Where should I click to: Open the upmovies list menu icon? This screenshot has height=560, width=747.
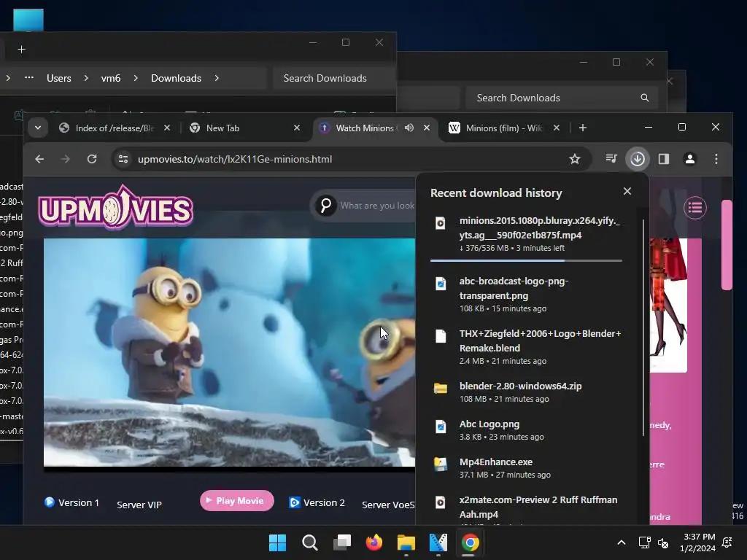[695, 208]
